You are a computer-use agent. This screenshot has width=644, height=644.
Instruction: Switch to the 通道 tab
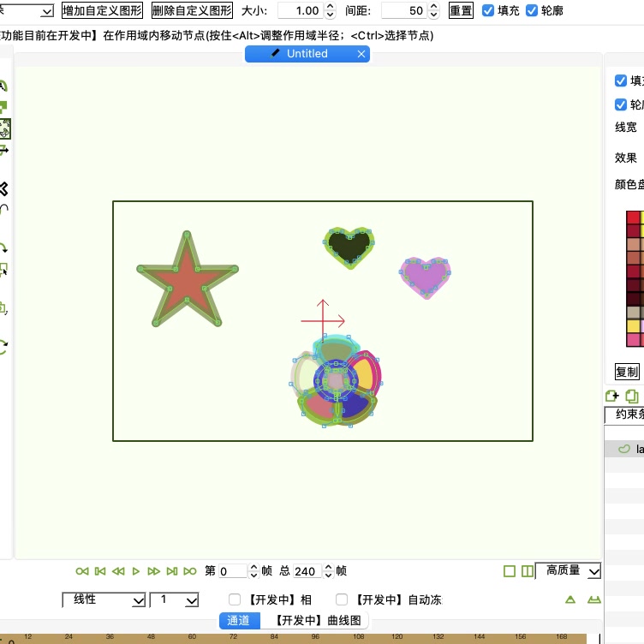(x=238, y=621)
